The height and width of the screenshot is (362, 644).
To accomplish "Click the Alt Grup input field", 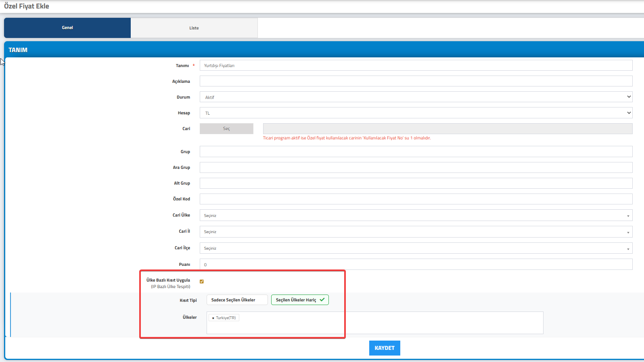I will (416, 183).
